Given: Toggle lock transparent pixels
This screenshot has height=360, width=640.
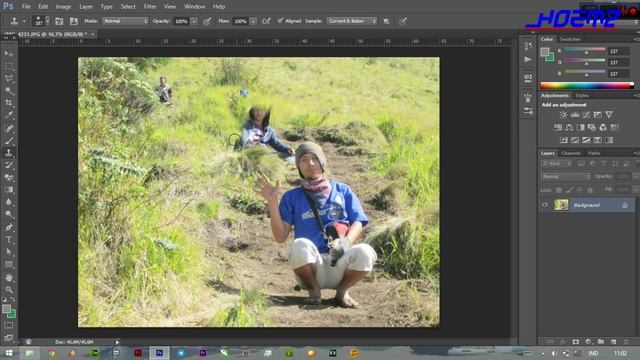Looking at the screenshot, I should [x=559, y=190].
